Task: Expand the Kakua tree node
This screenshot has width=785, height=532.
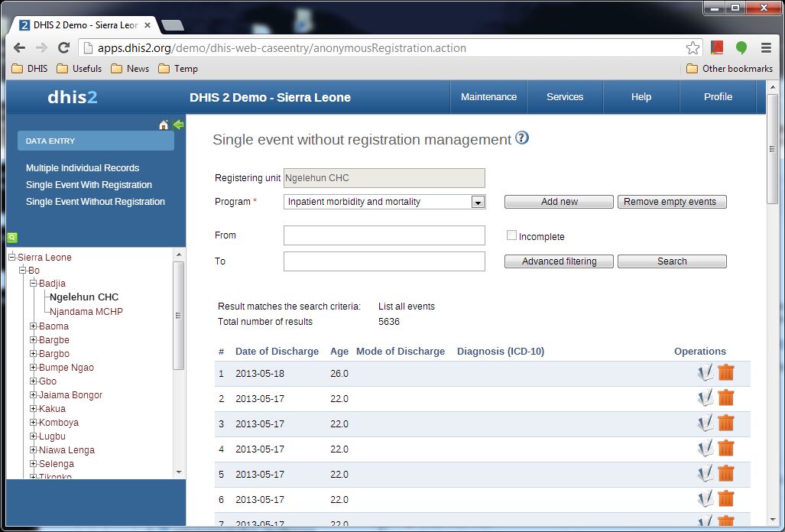Action: pos(34,409)
